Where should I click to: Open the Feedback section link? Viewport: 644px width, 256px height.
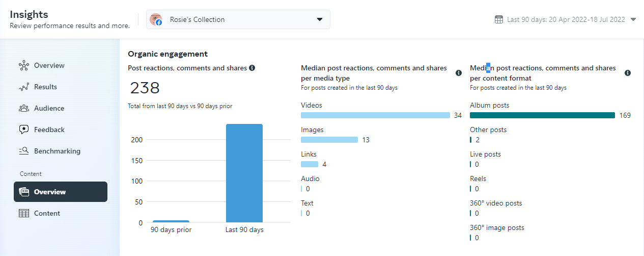tap(49, 130)
